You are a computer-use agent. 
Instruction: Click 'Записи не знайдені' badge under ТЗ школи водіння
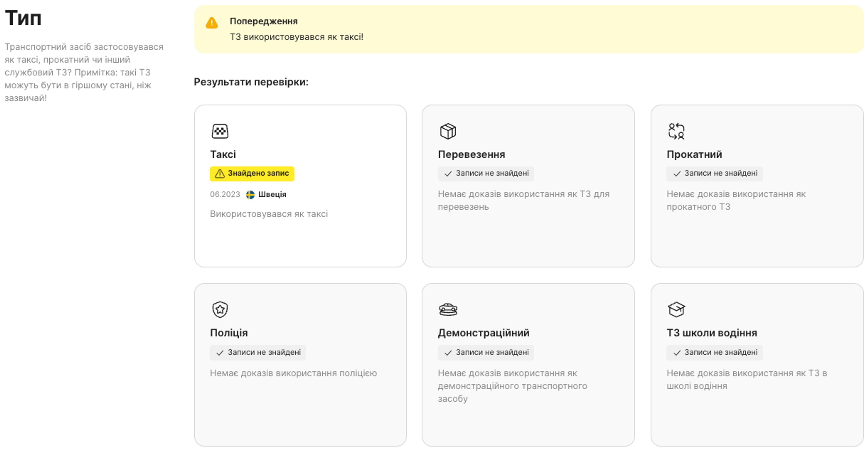point(714,352)
